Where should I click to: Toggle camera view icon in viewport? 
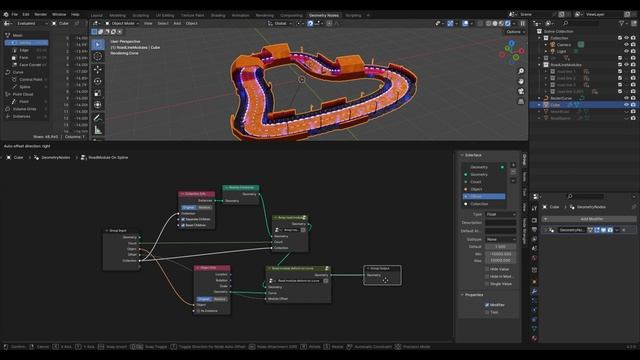[521, 91]
